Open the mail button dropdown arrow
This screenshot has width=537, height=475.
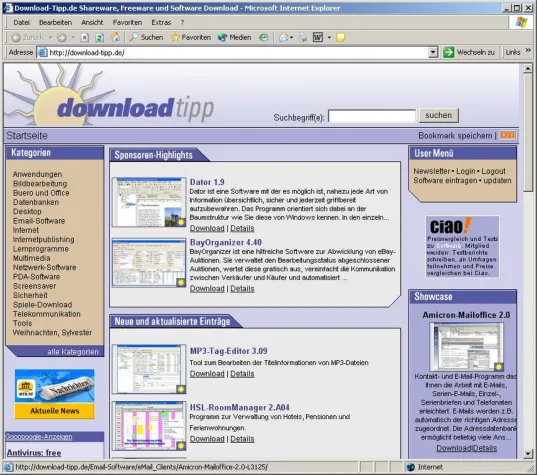pyautogui.click(x=291, y=37)
